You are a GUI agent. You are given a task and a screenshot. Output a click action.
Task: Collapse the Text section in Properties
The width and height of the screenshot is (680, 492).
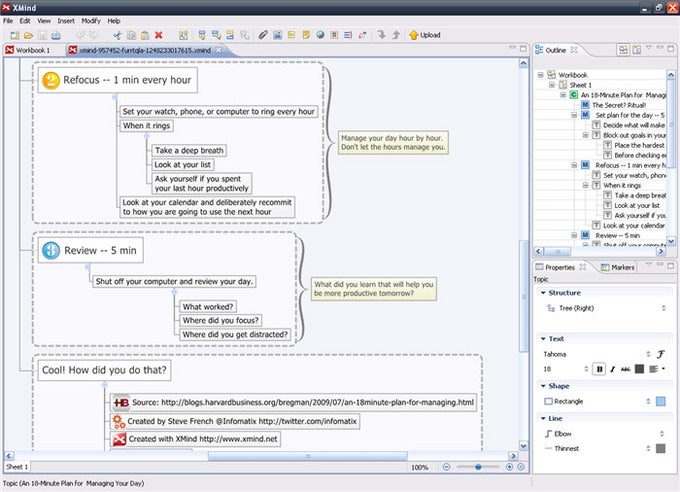pos(543,338)
